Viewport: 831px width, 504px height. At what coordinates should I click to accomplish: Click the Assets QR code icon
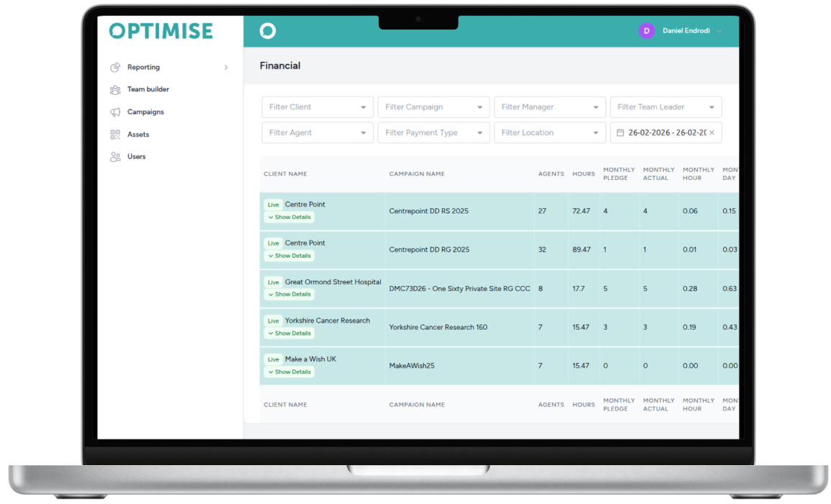click(115, 135)
